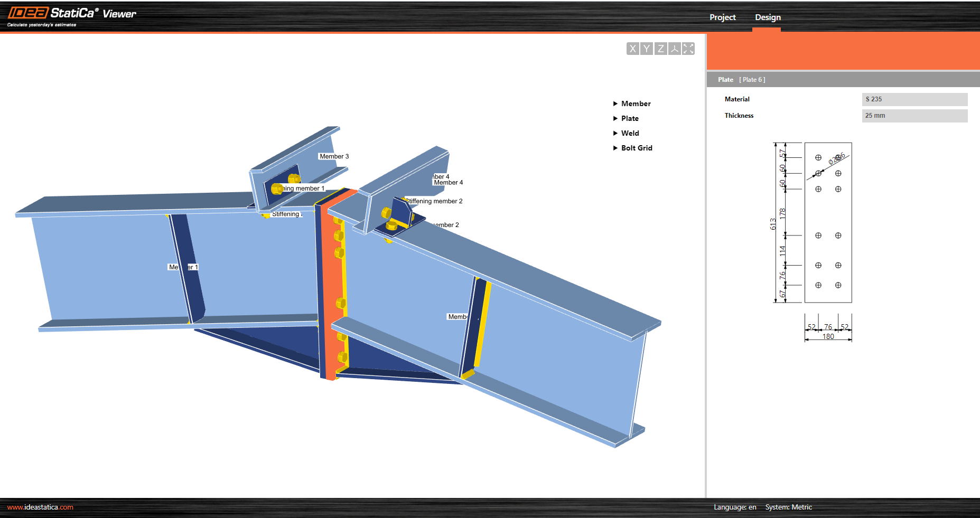The width and height of the screenshot is (980, 518).
Task: Click the "Member 3" label in the model
Action: 334,156
